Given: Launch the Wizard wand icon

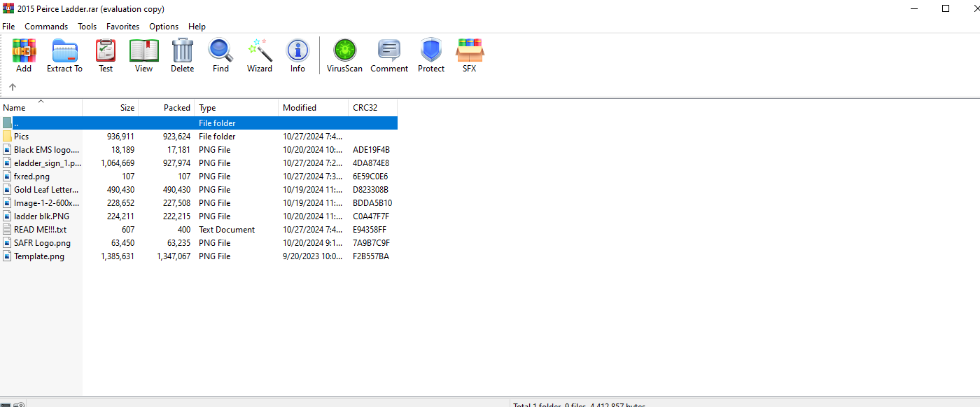Looking at the screenshot, I should (259, 55).
